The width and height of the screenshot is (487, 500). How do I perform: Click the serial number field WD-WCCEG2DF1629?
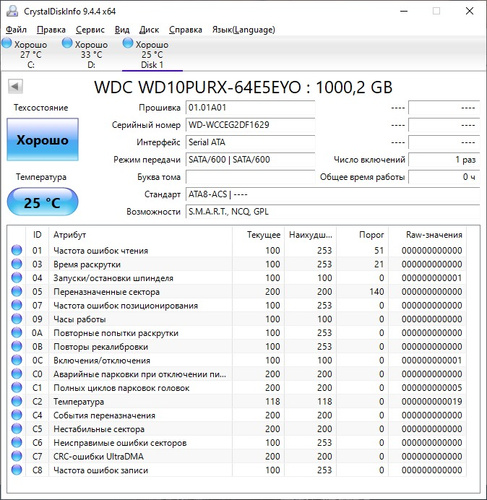pos(250,125)
